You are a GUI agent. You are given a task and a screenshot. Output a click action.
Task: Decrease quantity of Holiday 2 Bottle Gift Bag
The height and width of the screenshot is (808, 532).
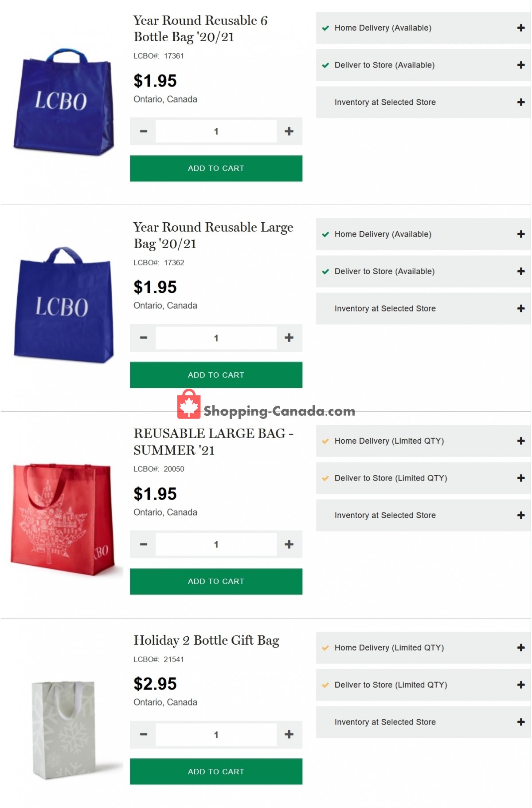(143, 734)
